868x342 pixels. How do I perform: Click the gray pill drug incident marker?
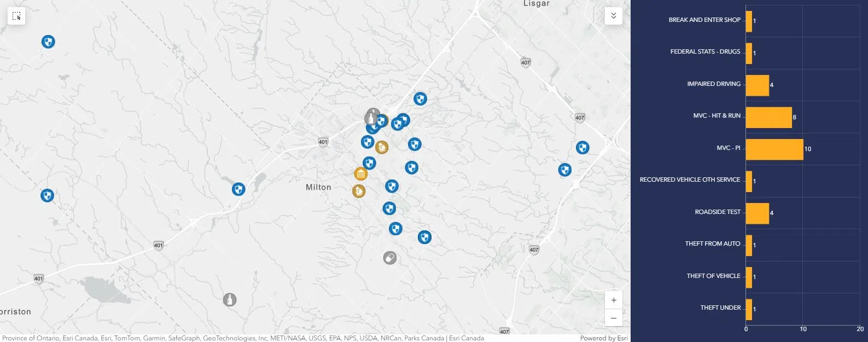click(x=389, y=258)
